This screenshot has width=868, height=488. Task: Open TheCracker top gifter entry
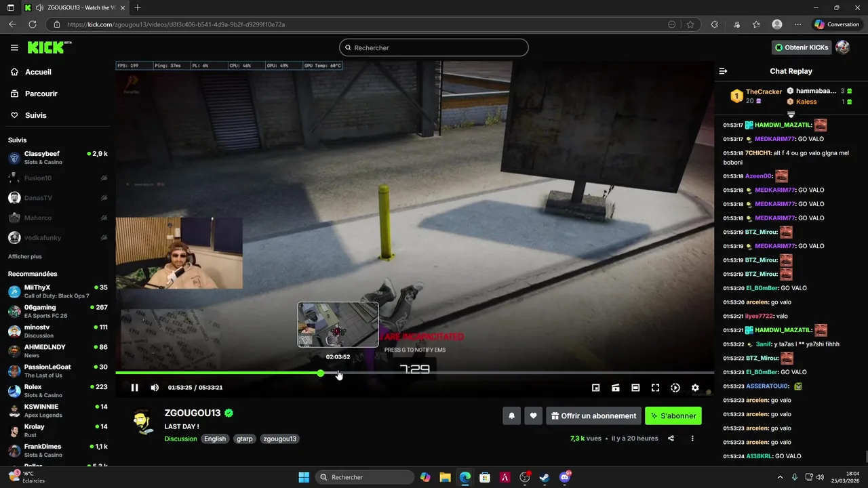click(x=755, y=96)
